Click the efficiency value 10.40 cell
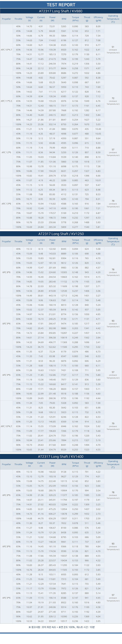The height and width of the screenshot is (644, 122). coord(98,129)
